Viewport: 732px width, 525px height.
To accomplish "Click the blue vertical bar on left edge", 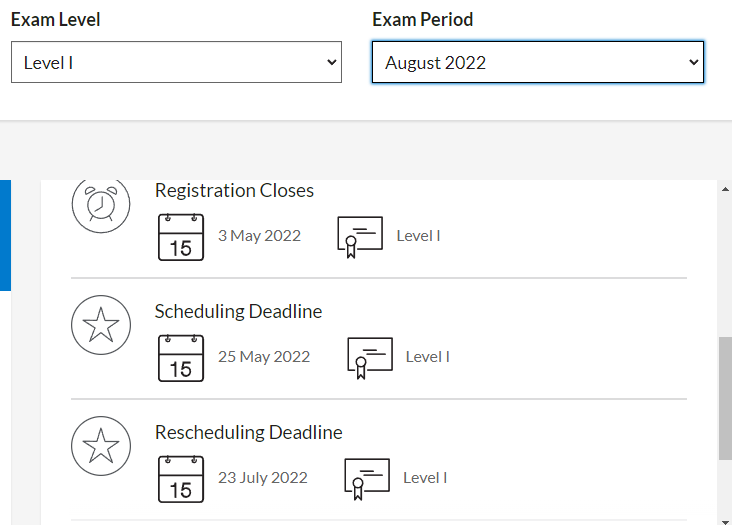I will pyautogui.click(x=5, y=235).
